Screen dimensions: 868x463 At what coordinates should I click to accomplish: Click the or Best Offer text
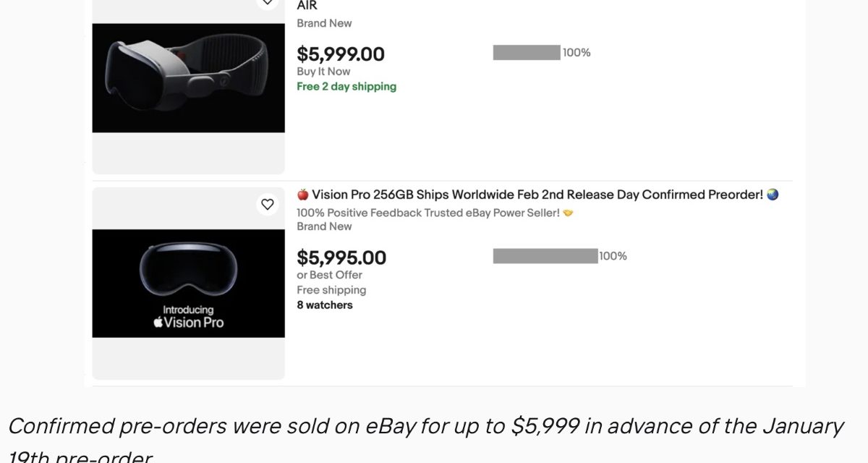pos(329,275)
